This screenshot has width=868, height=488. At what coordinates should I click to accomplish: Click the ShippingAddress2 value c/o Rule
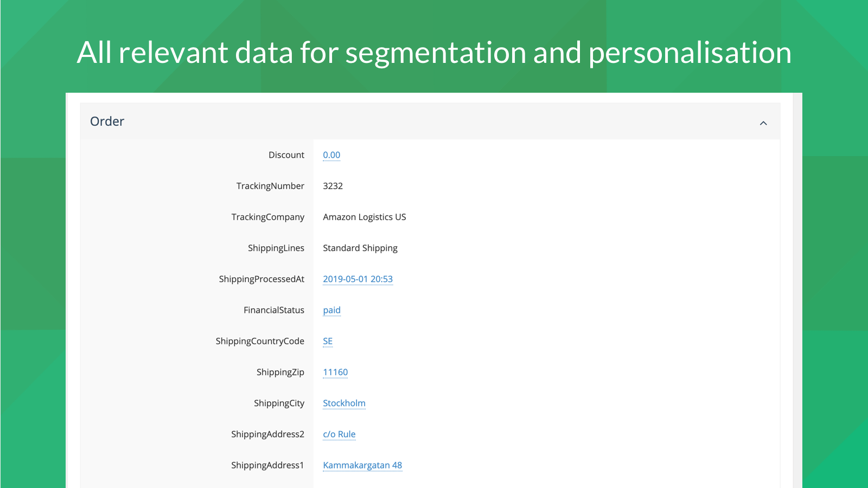(339, 434)
